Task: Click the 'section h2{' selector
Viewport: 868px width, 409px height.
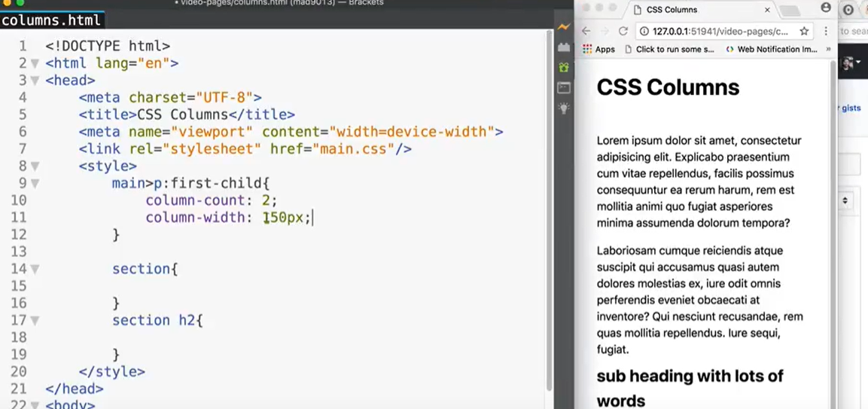Action: pos(158,320)
